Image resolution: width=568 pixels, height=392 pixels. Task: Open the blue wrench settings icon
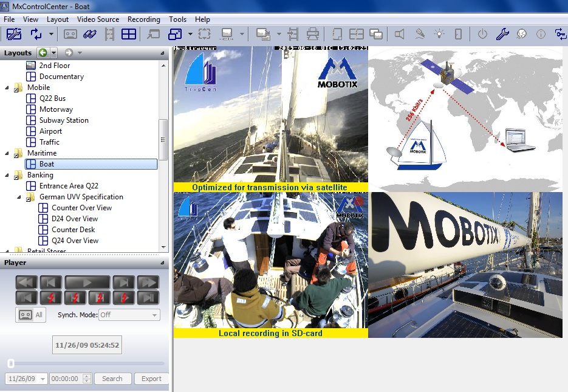point(502,34)
